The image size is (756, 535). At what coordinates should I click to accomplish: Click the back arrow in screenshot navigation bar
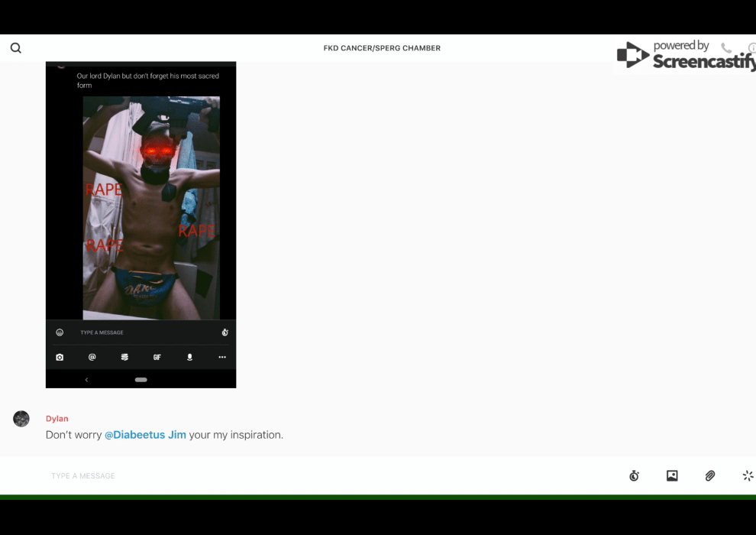click(x=86, y=380)
